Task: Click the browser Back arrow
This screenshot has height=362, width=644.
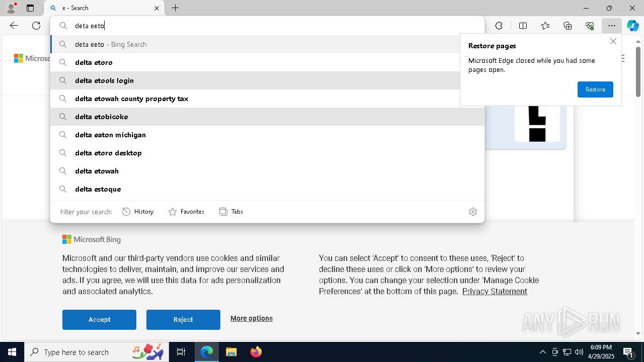Action: 14,26
